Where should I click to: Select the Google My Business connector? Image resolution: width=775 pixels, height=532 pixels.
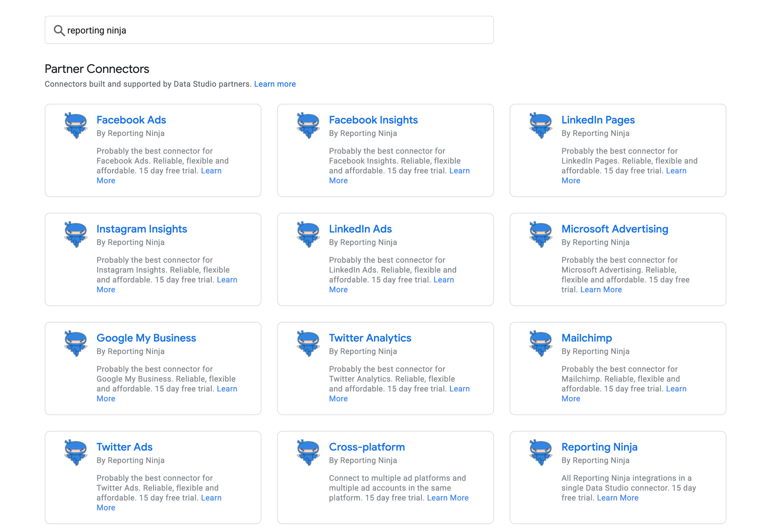click(146, 338)
